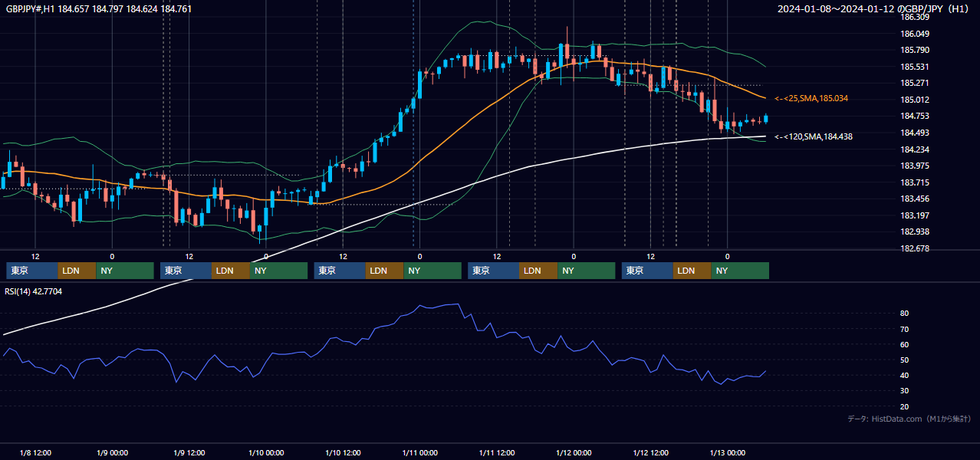The width and height of the screenshot is (980, 460).
Task: Click RSI scale value 20
Action: pos(905,406)
